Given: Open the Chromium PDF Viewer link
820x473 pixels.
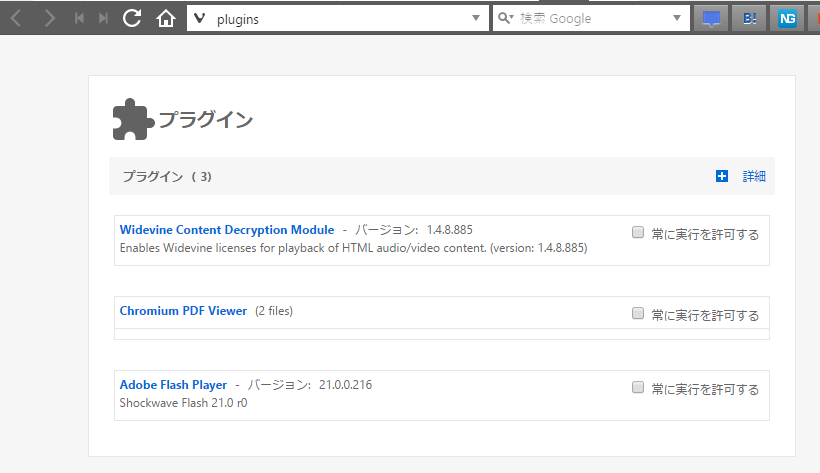Looking at the screenshot, I should click(x=183, y=311).
